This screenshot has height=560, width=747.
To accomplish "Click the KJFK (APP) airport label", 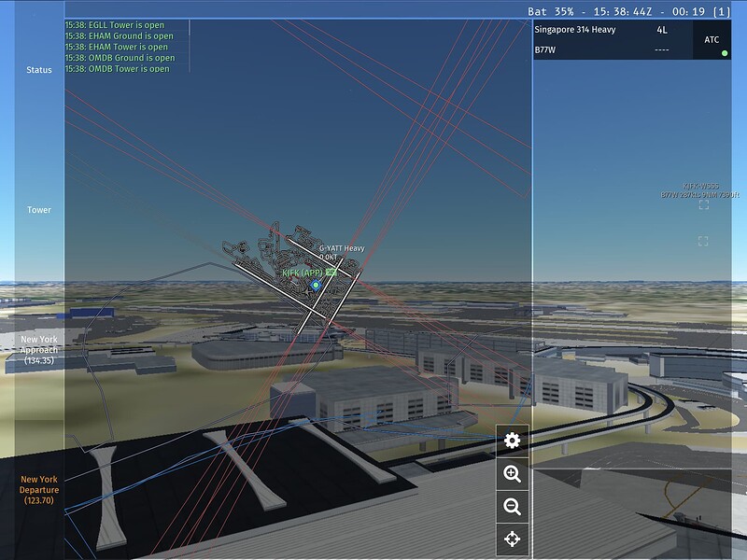I will pos(303,273).
